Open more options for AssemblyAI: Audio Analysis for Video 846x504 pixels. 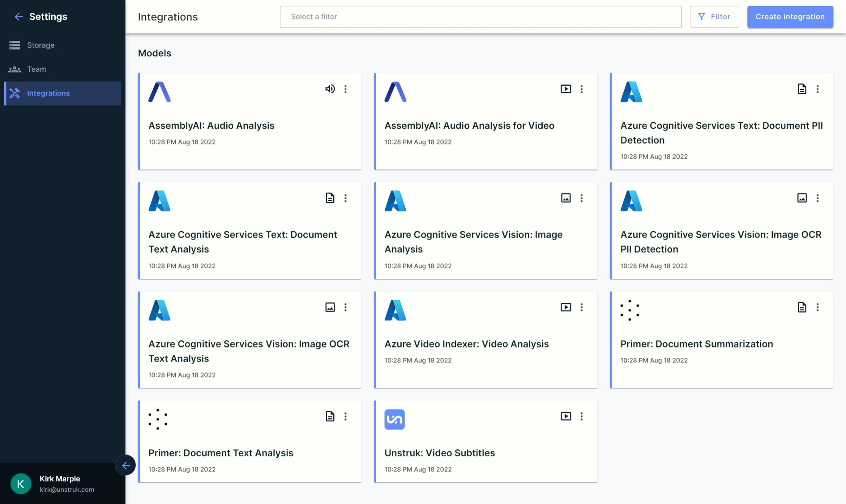(x=581, y=89)
